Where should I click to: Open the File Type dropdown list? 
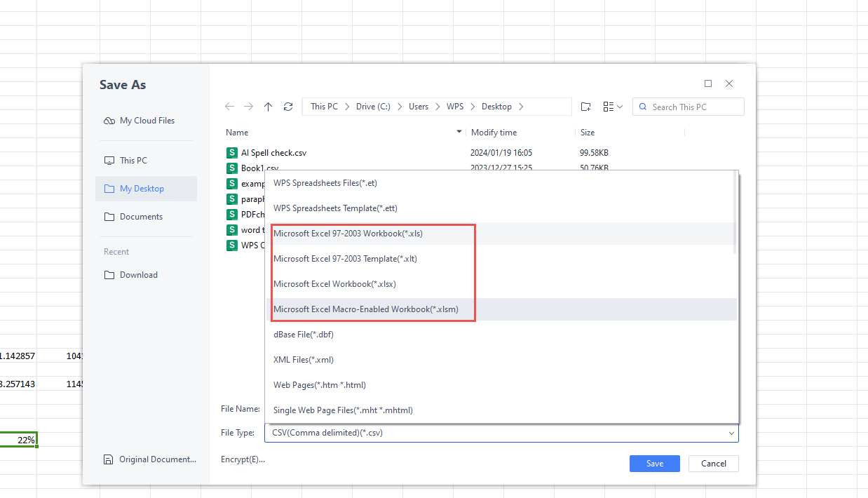[x=731, y=433]
